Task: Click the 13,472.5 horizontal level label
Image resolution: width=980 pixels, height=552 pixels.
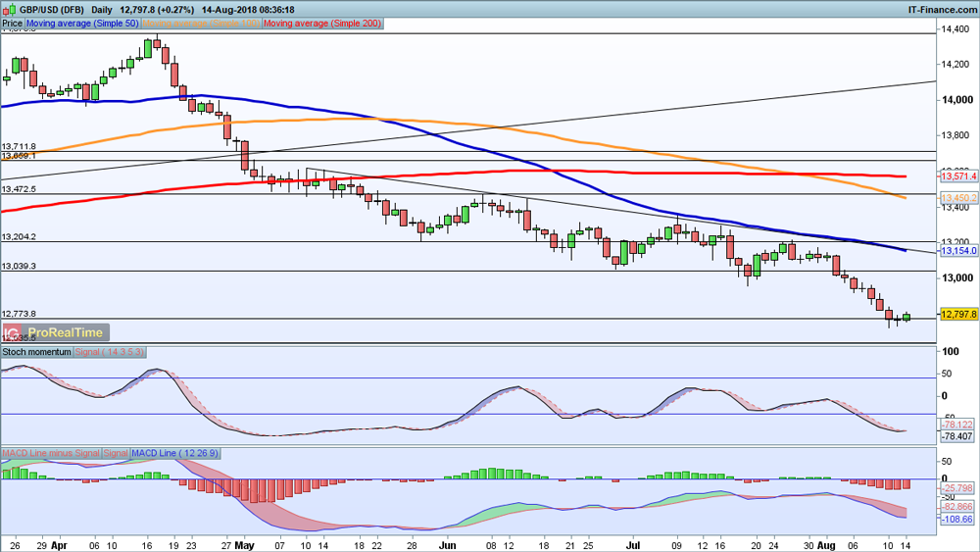Action: coord(19,189)
